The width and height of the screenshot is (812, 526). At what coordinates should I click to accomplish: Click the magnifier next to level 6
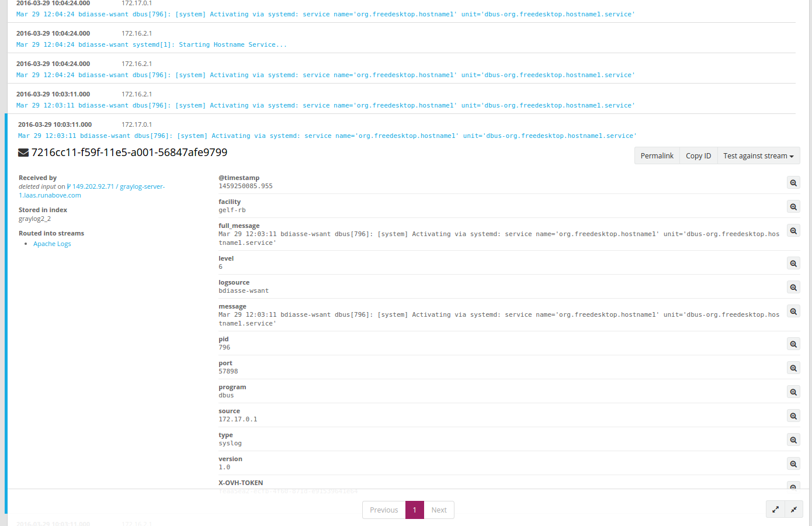tap(793, 263)
